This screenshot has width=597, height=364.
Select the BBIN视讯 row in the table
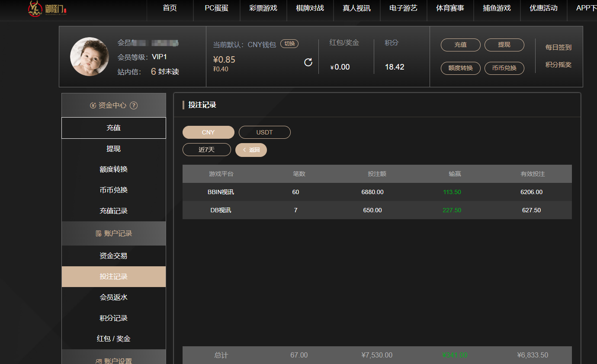(x=377, y=192)
